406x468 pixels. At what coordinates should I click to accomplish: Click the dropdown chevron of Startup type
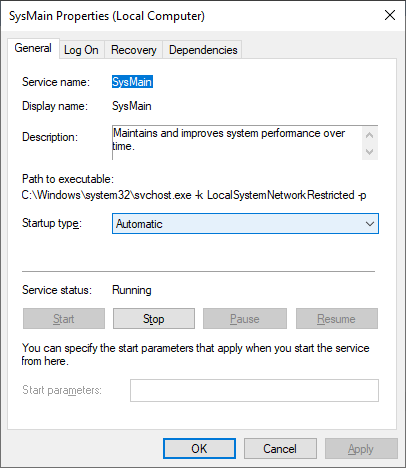tap(370, 224)
